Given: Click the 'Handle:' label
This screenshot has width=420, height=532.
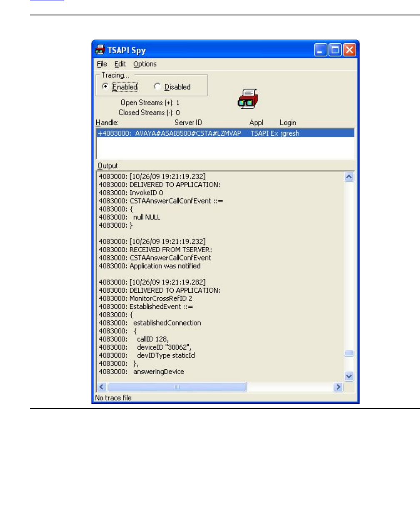Looking at the screenshot, I should point(107,122).
